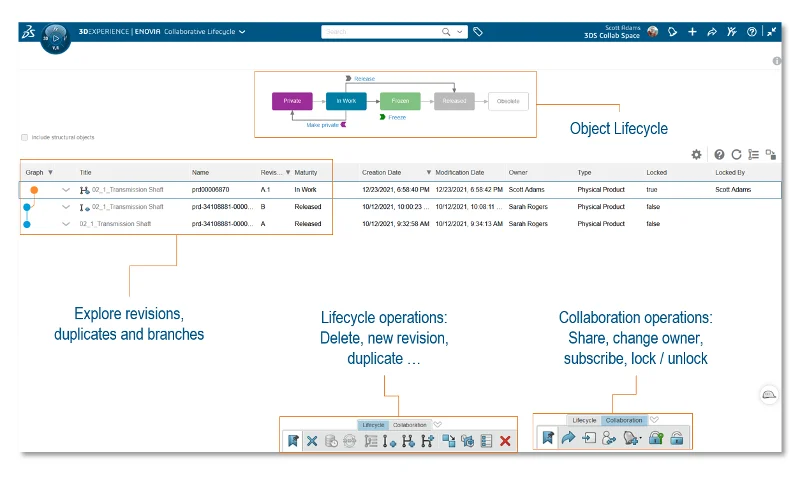
Task: Open the tag icon beside the search box
Action: point(478,32)
